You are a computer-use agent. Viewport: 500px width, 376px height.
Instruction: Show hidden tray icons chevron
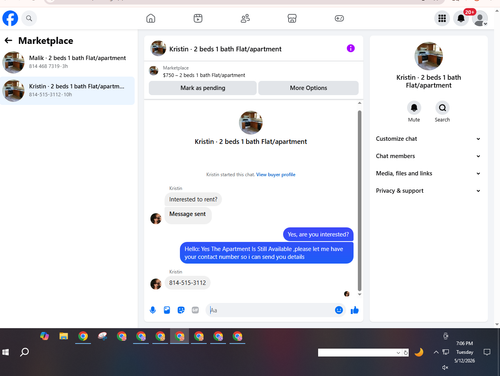click(436, 352)
